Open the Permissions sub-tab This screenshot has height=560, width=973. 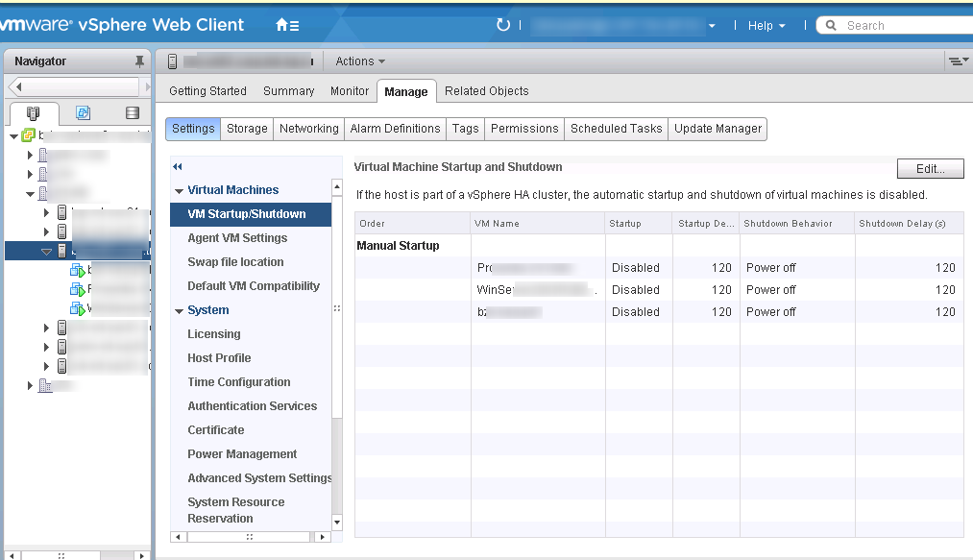pyautogui.click(x=524, y=129)
